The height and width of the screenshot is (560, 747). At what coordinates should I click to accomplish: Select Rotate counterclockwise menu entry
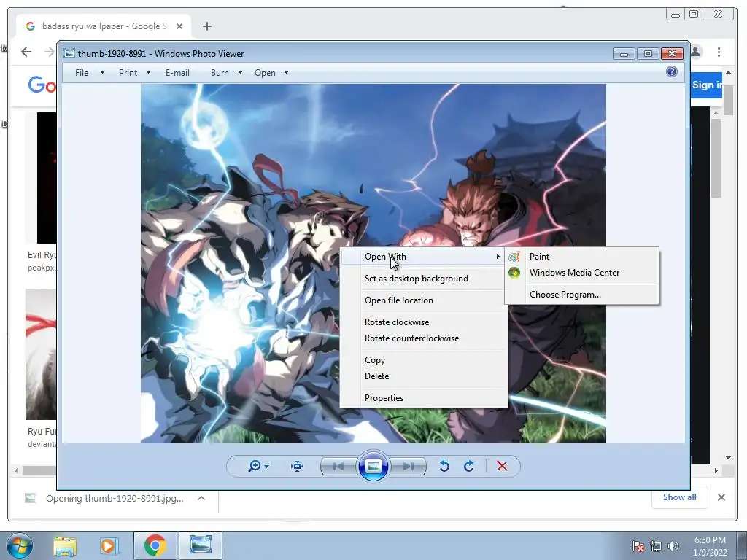point(423,338)
